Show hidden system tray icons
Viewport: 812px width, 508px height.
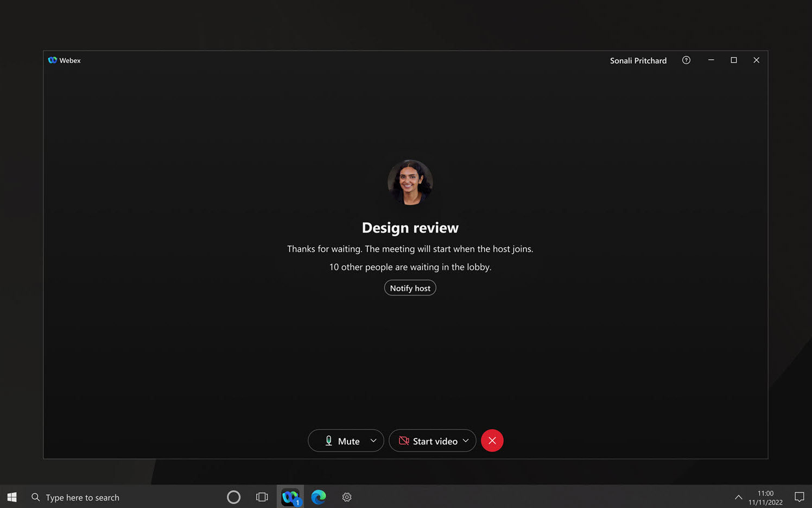pos(738,497)
